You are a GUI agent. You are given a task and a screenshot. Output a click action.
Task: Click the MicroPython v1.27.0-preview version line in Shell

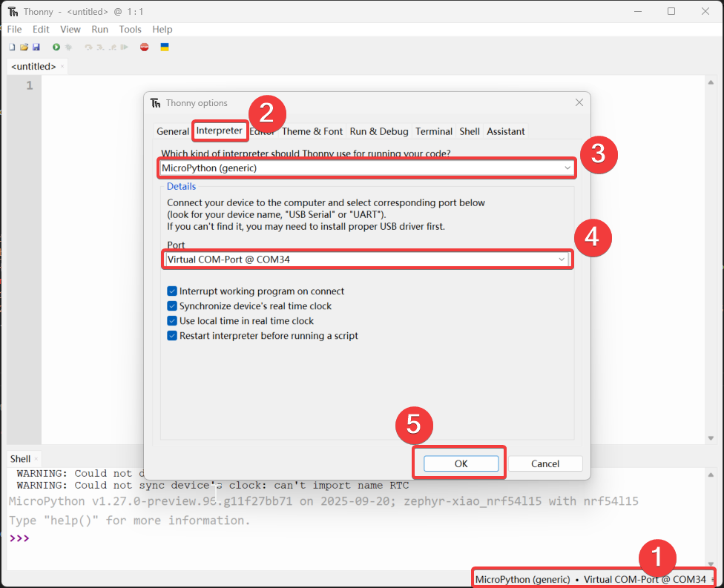point(323,501)
